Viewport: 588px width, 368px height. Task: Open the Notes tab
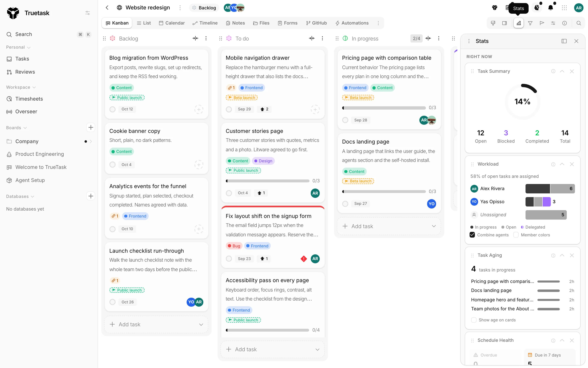point(235,23)
